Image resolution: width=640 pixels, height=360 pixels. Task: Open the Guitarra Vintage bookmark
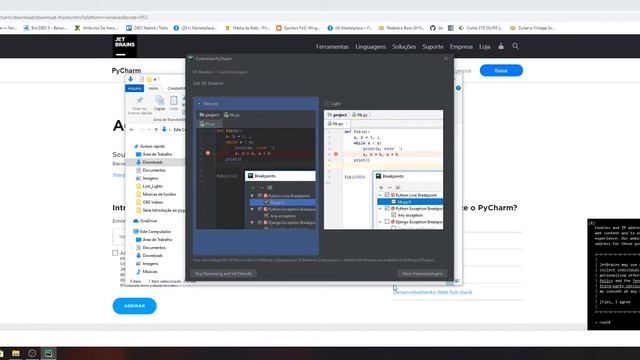point(532,28)
